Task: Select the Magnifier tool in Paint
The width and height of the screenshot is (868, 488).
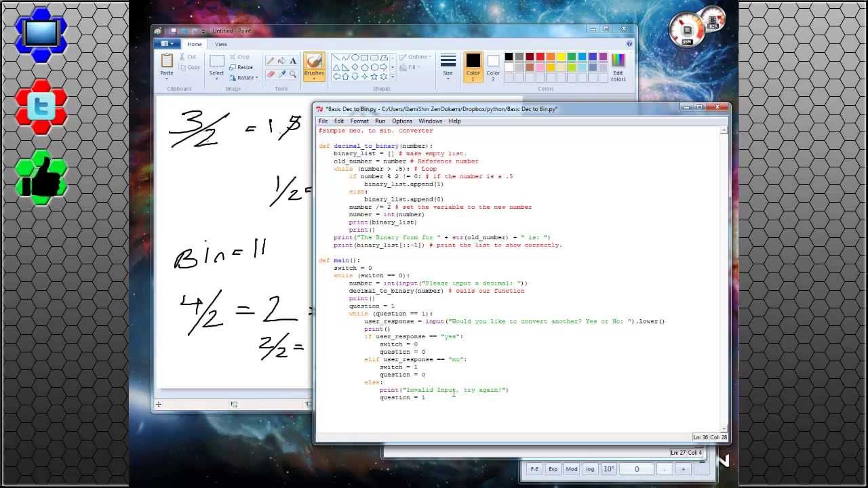Action: click(x=293, y=74)
